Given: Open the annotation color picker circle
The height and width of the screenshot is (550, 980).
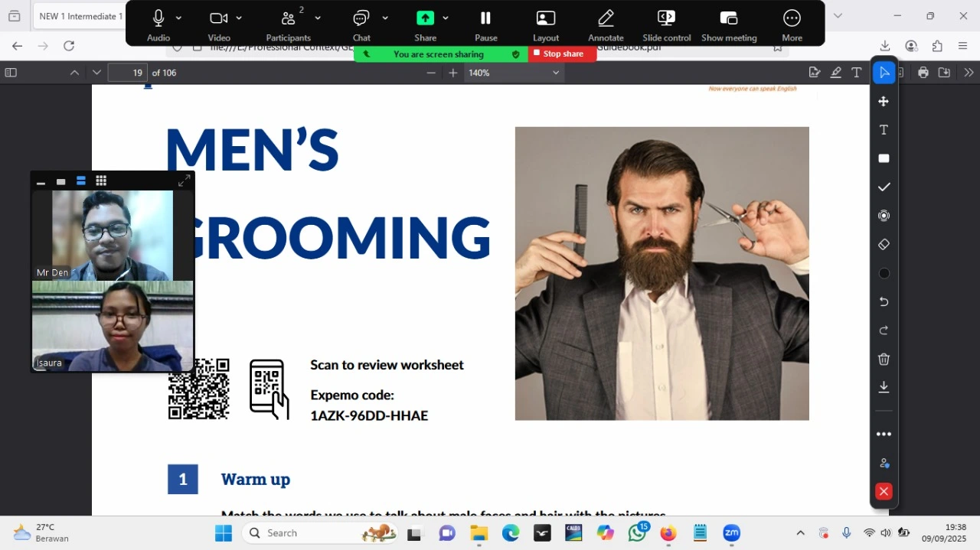Looking at the screenshot, I should 884,273.
